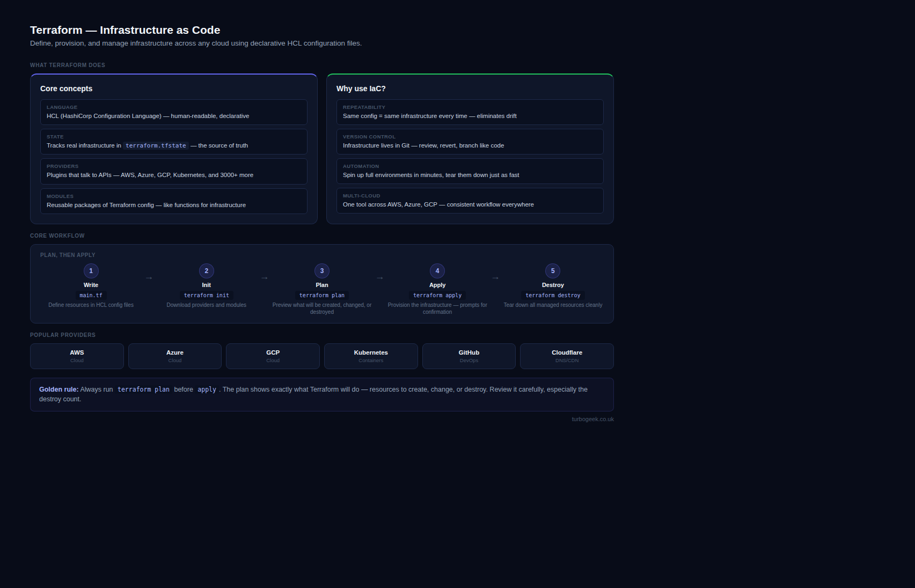Open the Kubernetes Containers card
The height and width of the screenshot is (588, 915).
coord(371,356)
